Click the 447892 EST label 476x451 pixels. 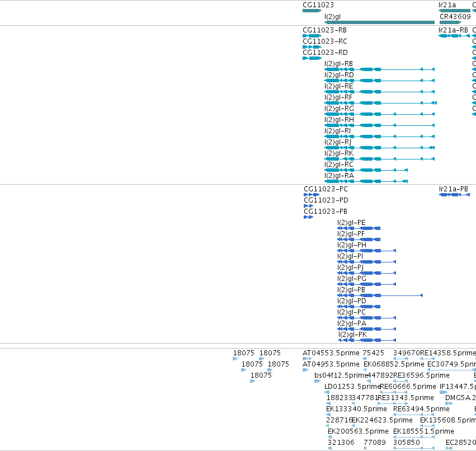pos(380,375)
